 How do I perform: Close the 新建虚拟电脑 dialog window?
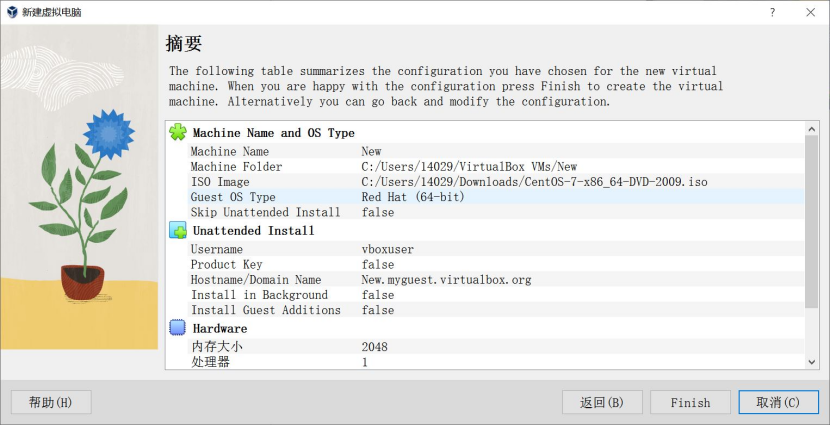(810, 12)
